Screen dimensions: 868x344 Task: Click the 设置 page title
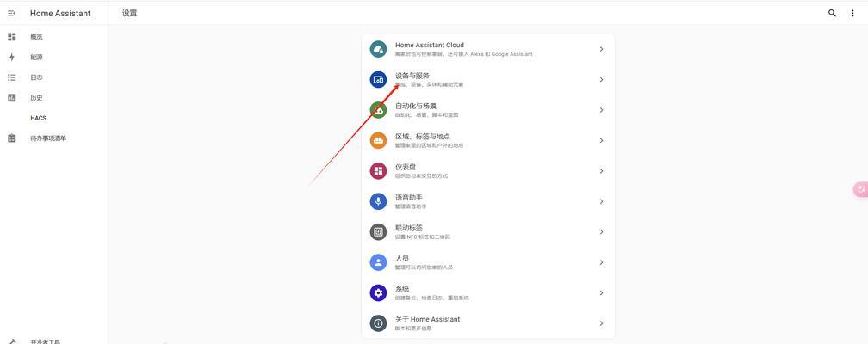(x=129, y=13)
